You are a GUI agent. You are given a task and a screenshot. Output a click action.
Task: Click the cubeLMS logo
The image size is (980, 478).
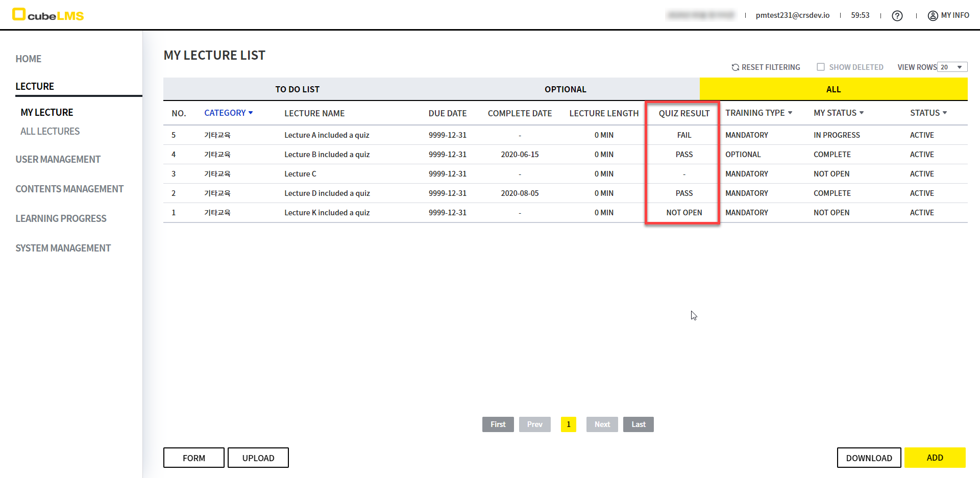48,15
